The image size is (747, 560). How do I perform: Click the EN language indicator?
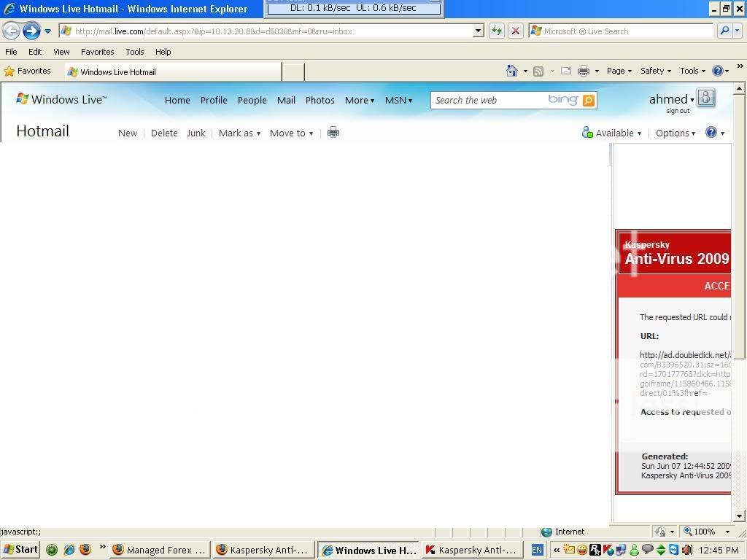537,550
